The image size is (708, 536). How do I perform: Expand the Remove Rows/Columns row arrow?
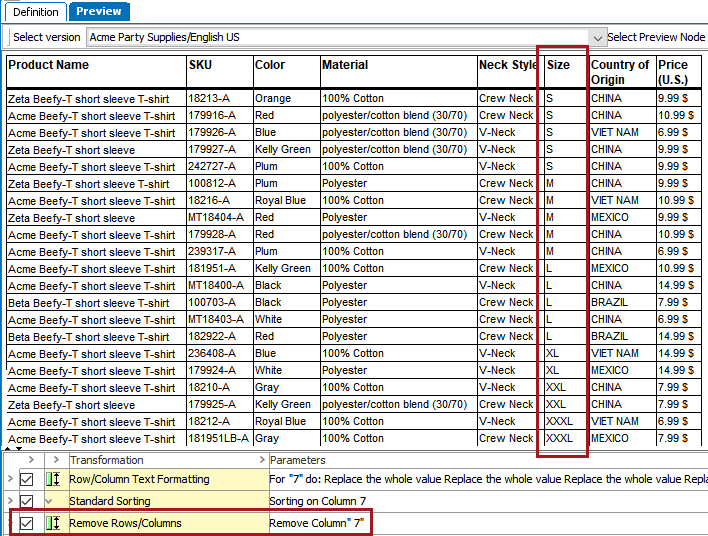(9, 523)
